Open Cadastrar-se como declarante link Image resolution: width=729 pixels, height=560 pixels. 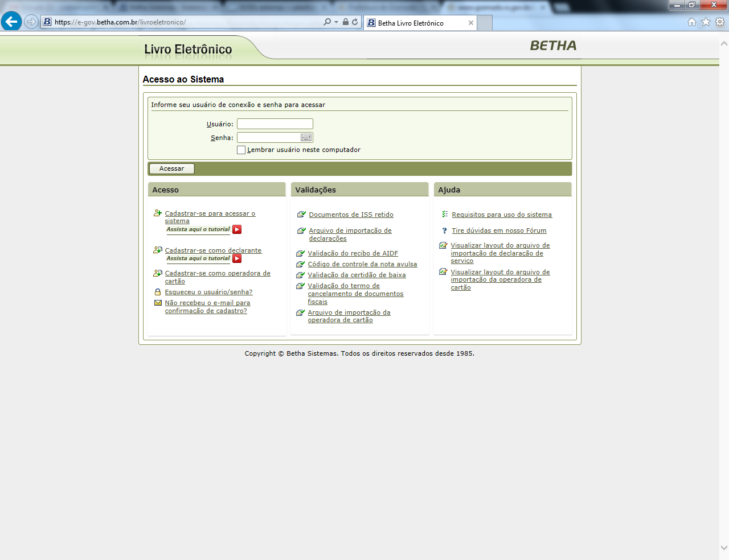tap(213, 250)
